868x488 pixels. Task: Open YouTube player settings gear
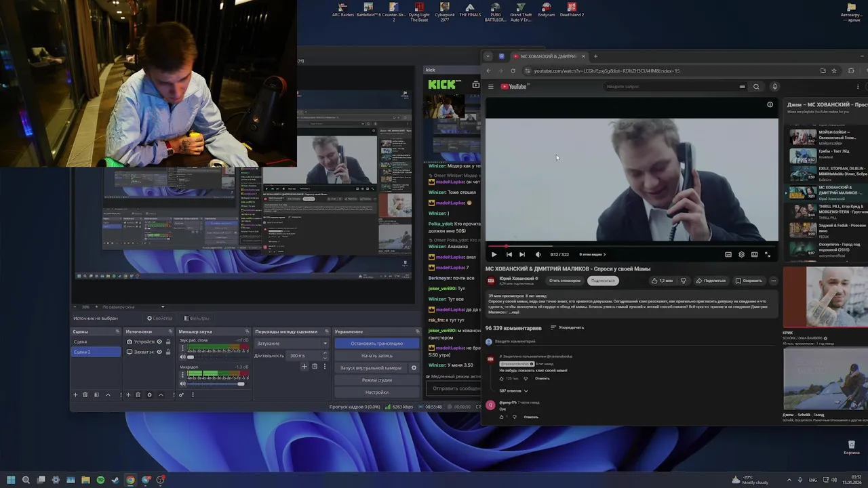point(741,254)
